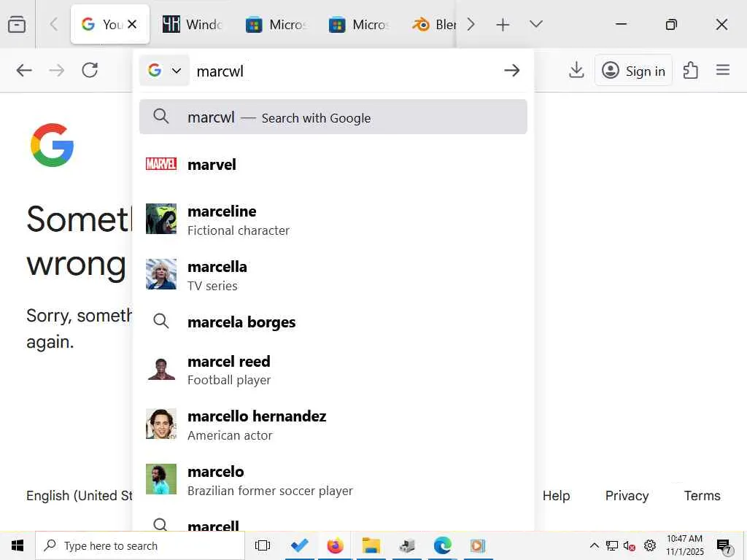747x560 pixels.
Task: Reload the current page
Action: pyautogui.click(x=90, y=70)
